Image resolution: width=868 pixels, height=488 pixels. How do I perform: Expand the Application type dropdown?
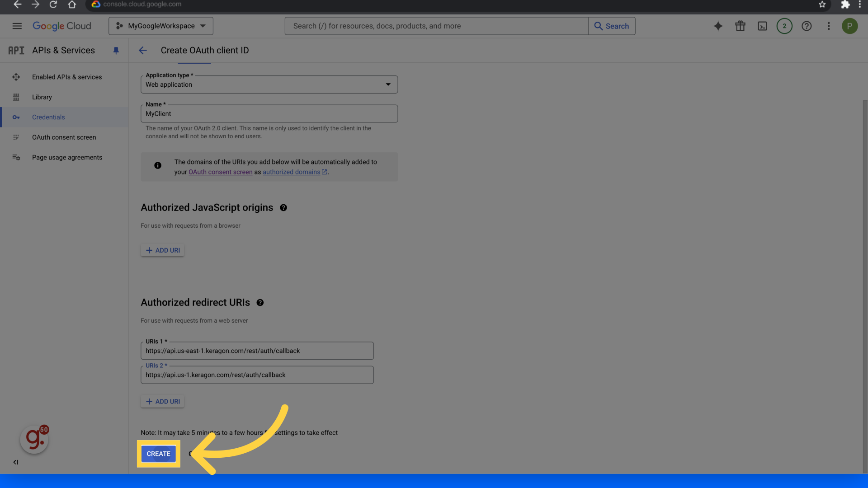point(269,84)
